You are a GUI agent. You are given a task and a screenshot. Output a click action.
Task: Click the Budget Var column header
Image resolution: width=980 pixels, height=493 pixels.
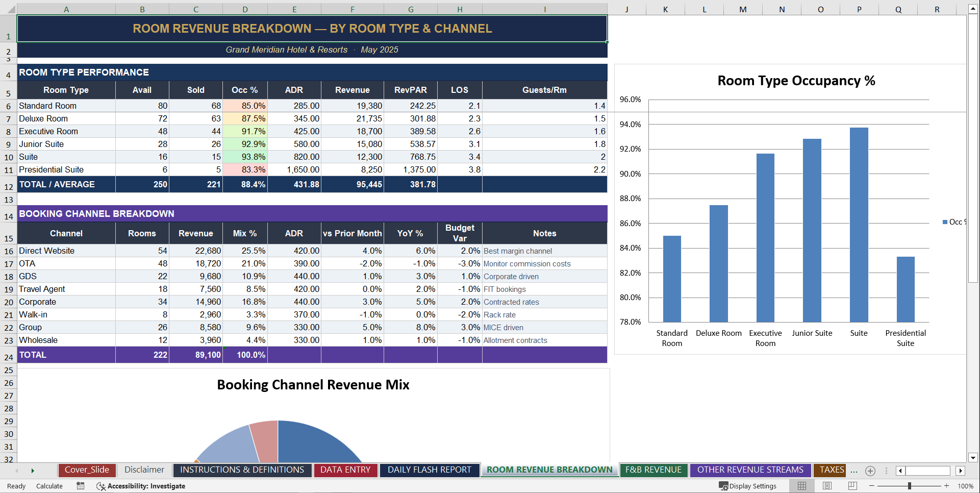pos(460,233)
